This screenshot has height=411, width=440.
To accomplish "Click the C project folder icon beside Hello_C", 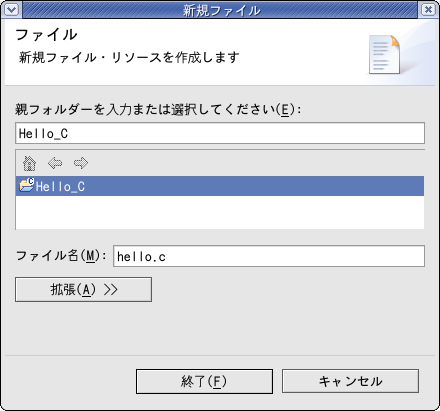I will [x=27, y=184].
